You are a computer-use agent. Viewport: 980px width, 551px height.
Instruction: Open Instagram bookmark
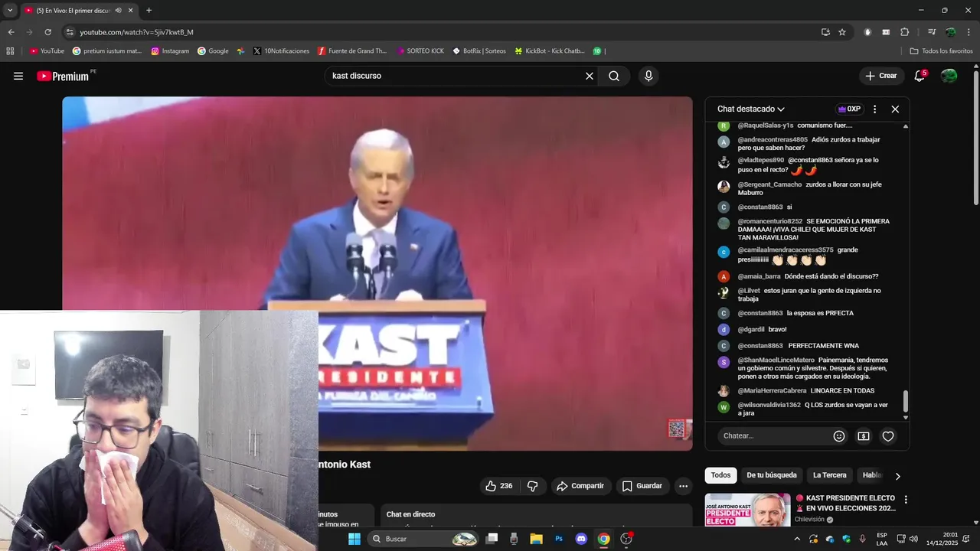tap(170, 51)
